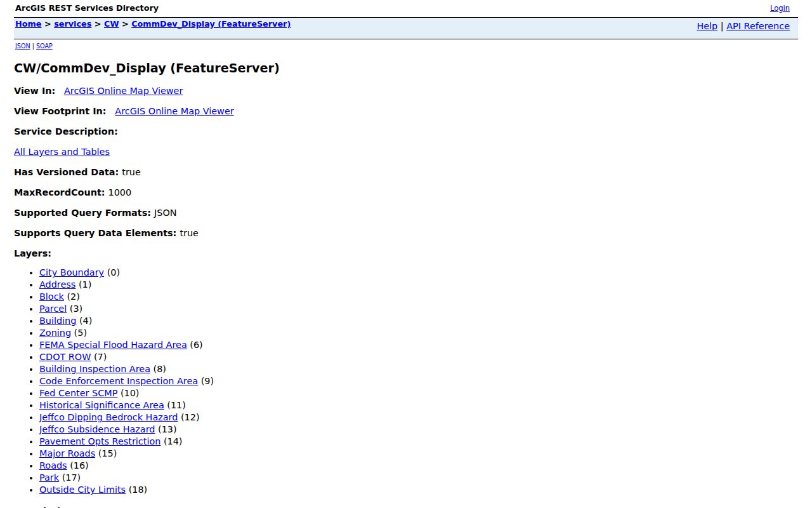Viewport: 812px width, 508px height.
Task: Go to Home in breadcrumb
Action: tap(28, 24)
